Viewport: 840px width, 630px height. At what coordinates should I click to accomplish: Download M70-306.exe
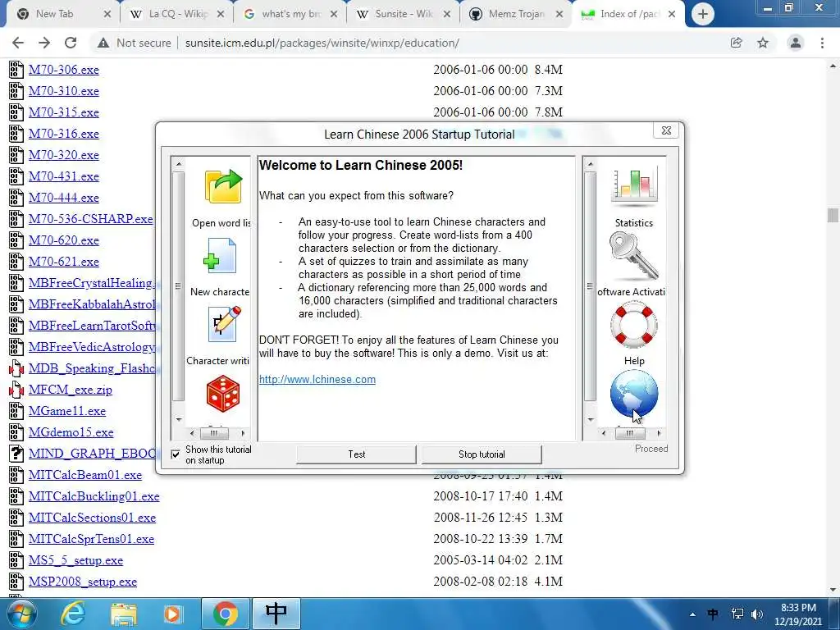coord(64,70)
